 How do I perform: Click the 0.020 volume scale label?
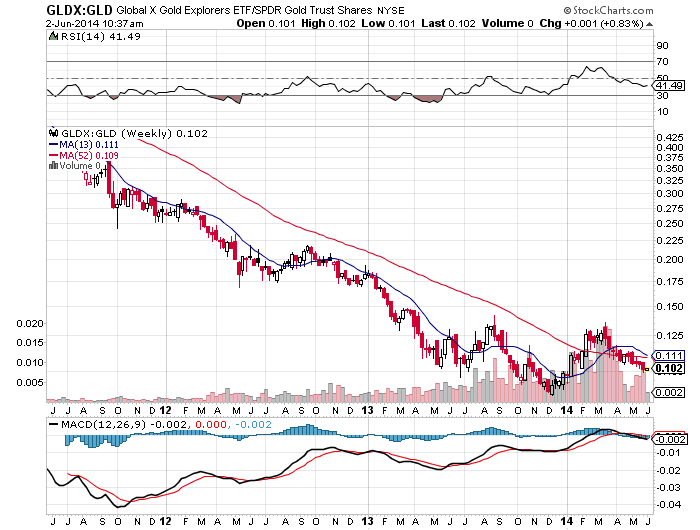tap(30, 323)
